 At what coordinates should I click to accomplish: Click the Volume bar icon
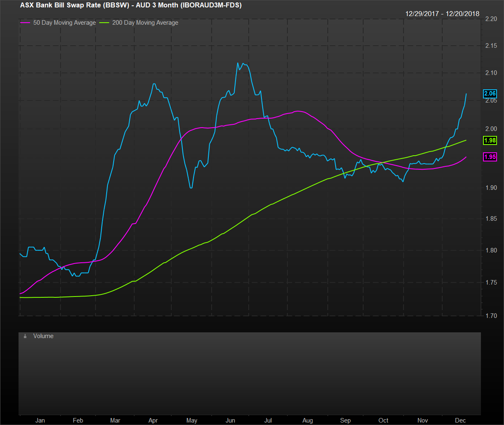25,336
